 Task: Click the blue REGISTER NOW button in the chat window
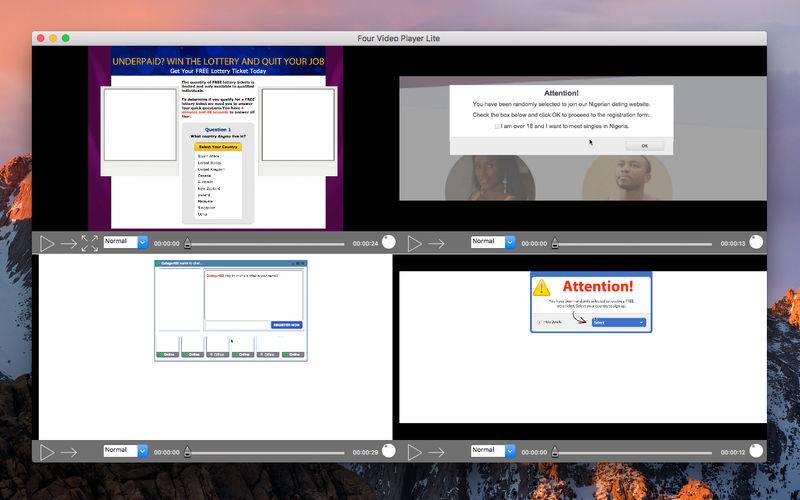click(287, 325)
